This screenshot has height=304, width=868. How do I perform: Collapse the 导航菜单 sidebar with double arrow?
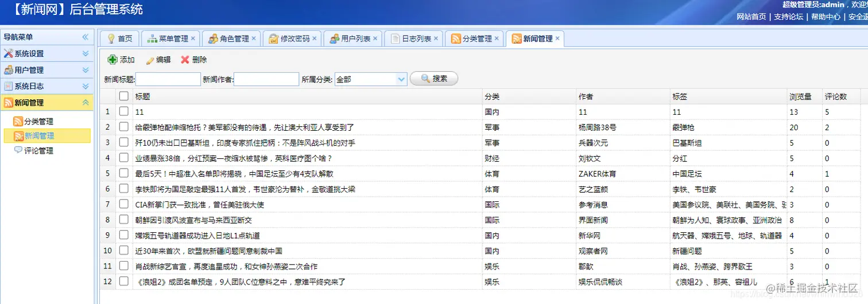[x=86, y=37]
